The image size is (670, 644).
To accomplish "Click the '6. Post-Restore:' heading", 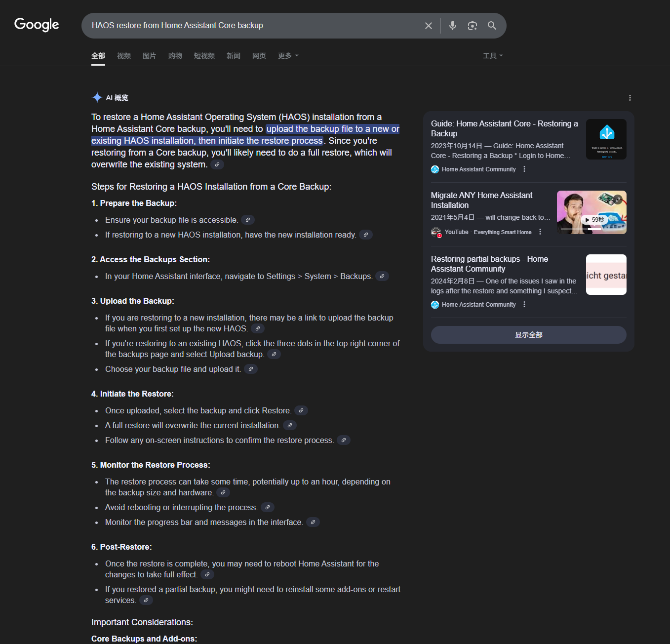I will tap(121, 547).
